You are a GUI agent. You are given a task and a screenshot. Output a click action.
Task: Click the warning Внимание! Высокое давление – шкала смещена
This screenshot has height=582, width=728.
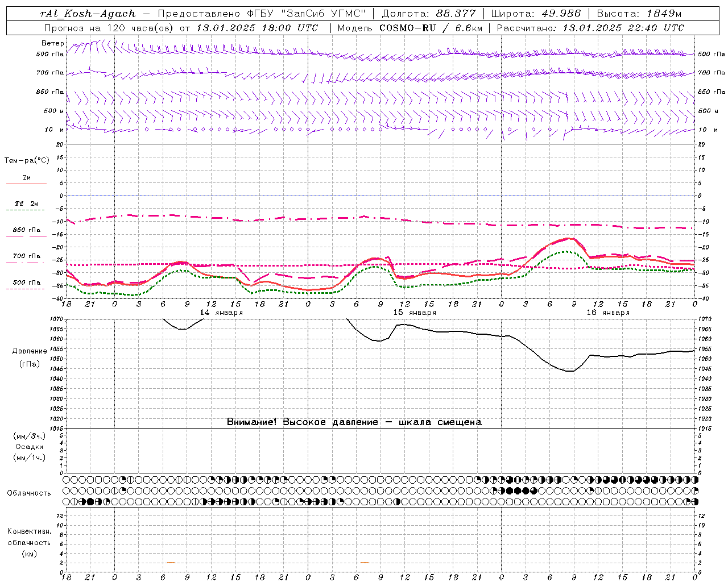tap(354, 422)
